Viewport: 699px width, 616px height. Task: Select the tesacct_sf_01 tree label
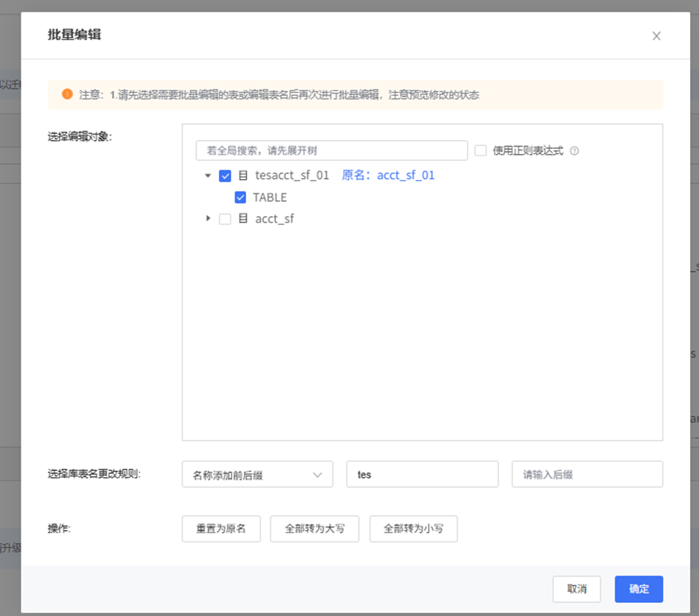coord(292,176)
